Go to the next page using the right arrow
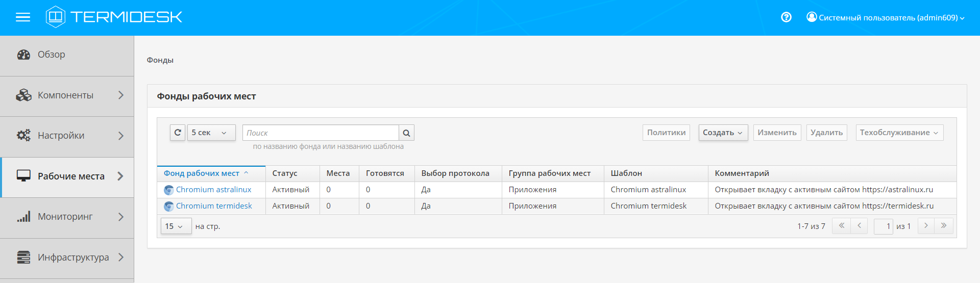This screenshot has height=283, width=980. click(x=926, y=226)
